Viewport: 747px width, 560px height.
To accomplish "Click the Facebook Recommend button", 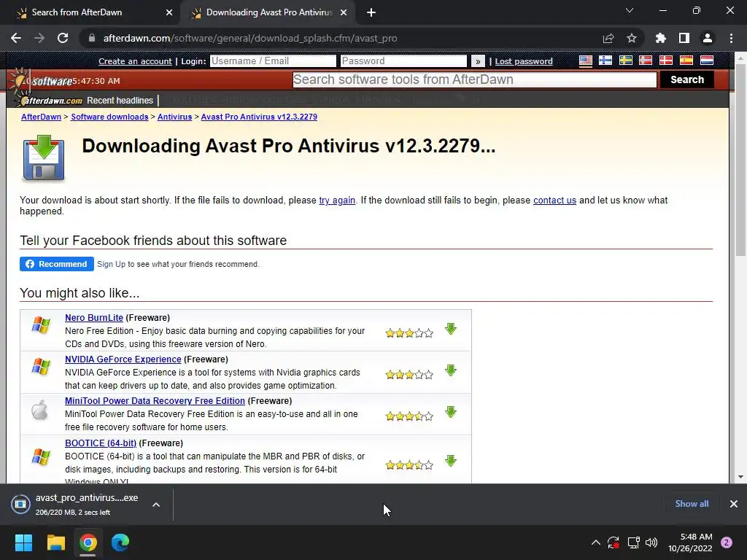I will tap(57, 264).
